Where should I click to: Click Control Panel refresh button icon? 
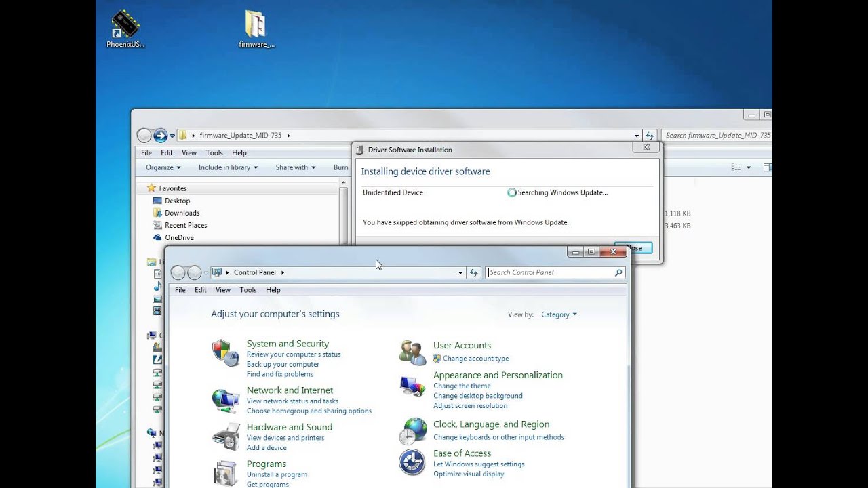473,272
